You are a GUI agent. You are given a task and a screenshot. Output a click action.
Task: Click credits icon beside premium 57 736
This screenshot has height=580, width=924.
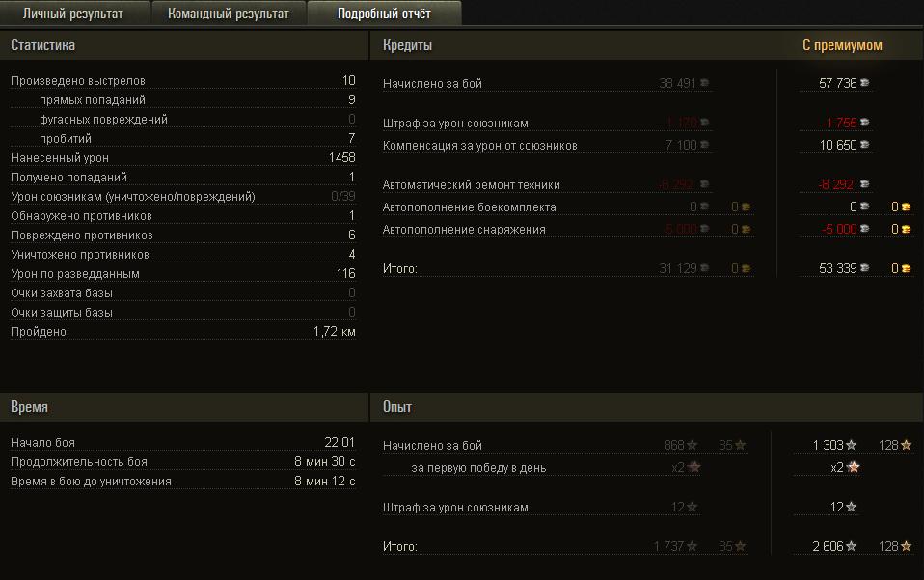click(x=864, y=83)
